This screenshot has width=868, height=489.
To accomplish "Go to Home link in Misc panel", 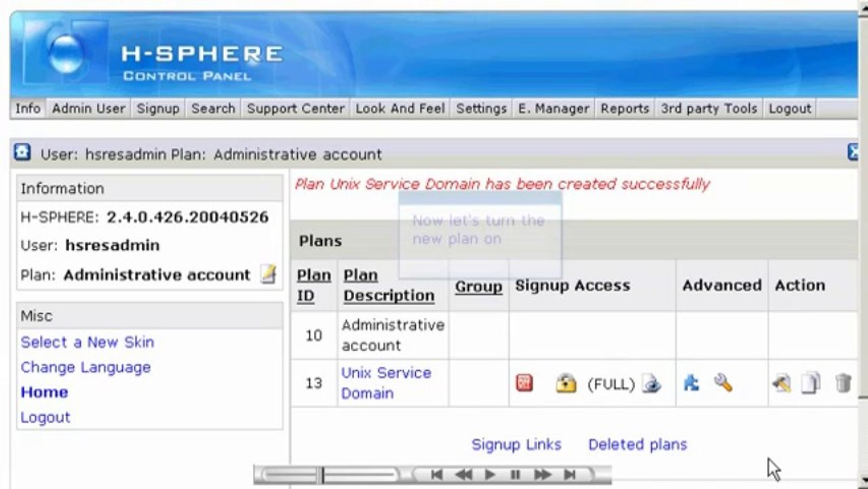I will pyautogui.click(x=44, y=392).
